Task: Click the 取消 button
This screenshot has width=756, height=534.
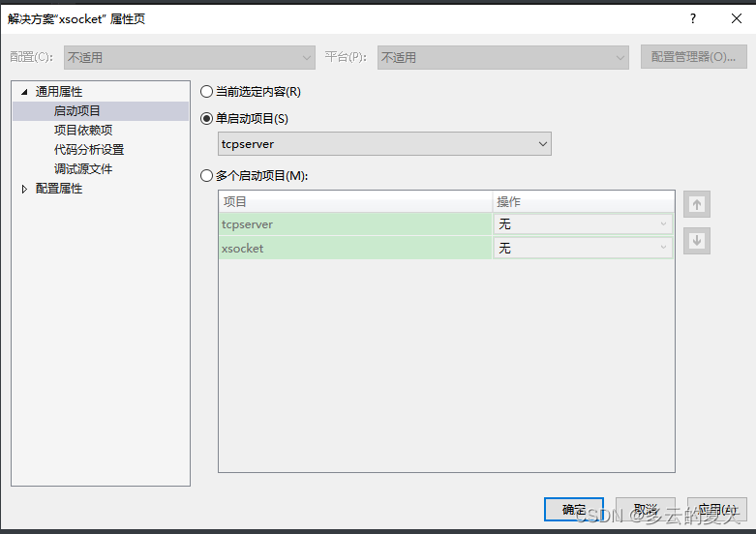Action: click(645, 510)
